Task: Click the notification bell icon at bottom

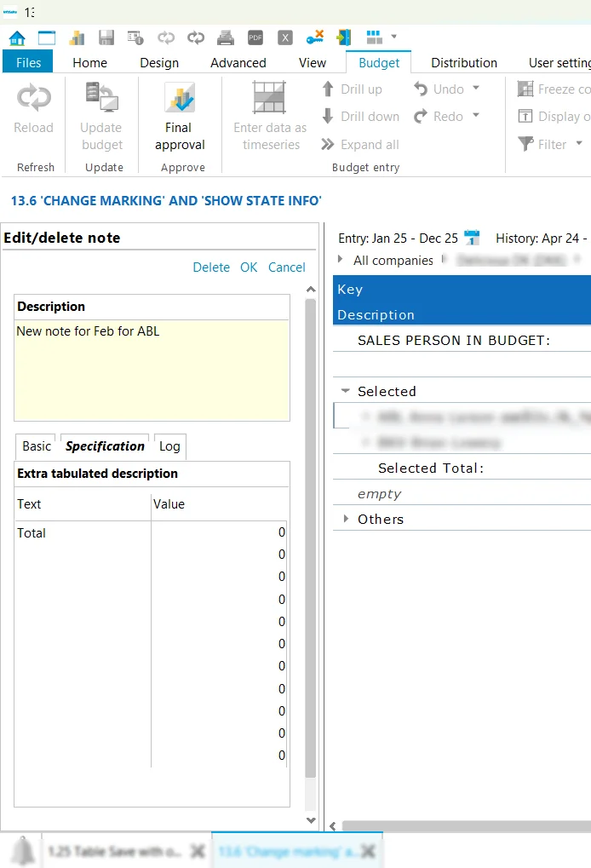Action: (x=23, y=850)
